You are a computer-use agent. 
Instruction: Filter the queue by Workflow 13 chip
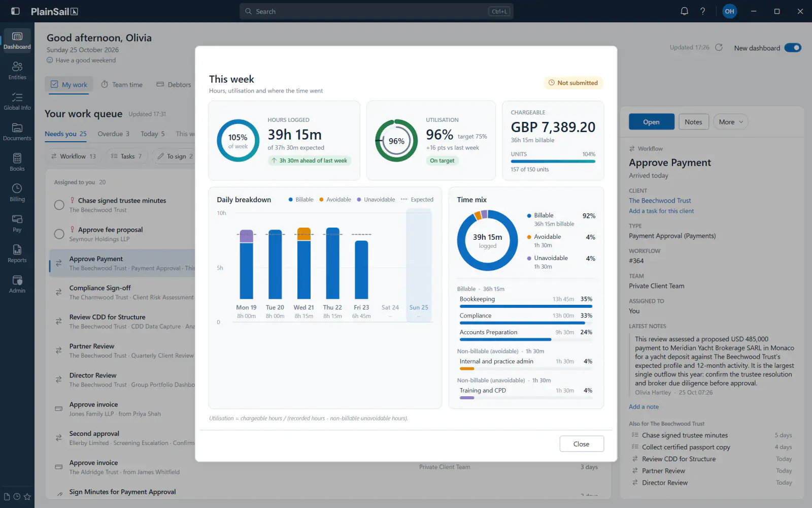tap(73, 156)
